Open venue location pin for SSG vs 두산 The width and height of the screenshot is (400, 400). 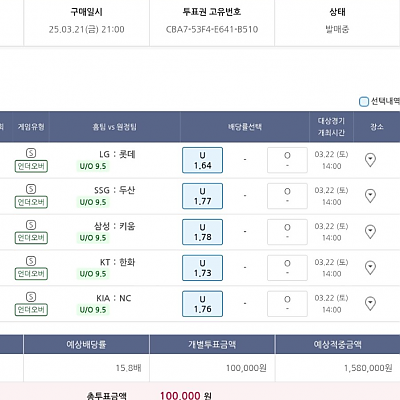370,196
